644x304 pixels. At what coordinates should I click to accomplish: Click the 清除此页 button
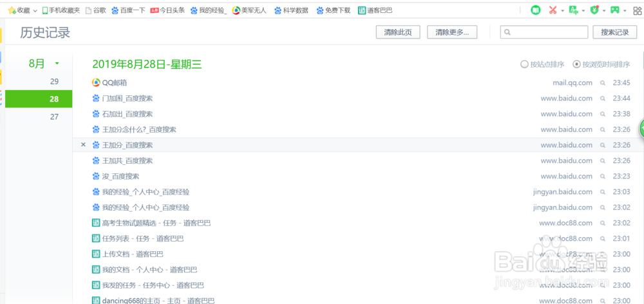pyautogui.click(x=398, y=32)
